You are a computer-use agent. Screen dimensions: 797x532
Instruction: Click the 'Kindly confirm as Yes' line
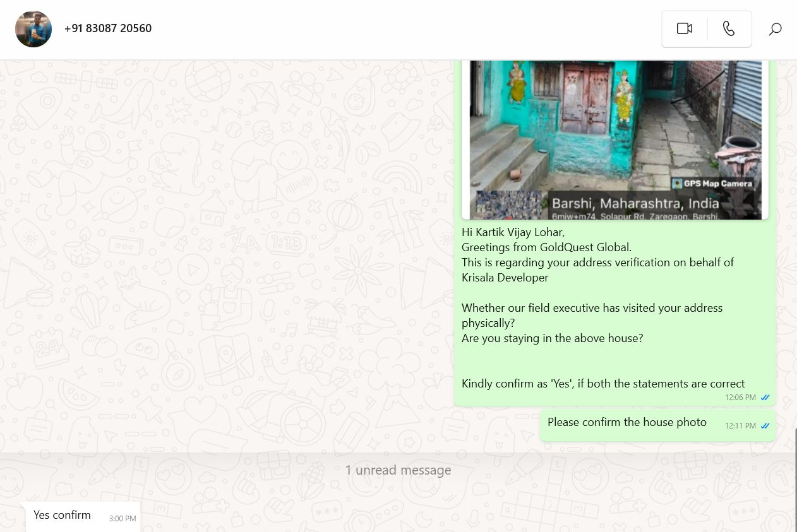click(603, 384)
